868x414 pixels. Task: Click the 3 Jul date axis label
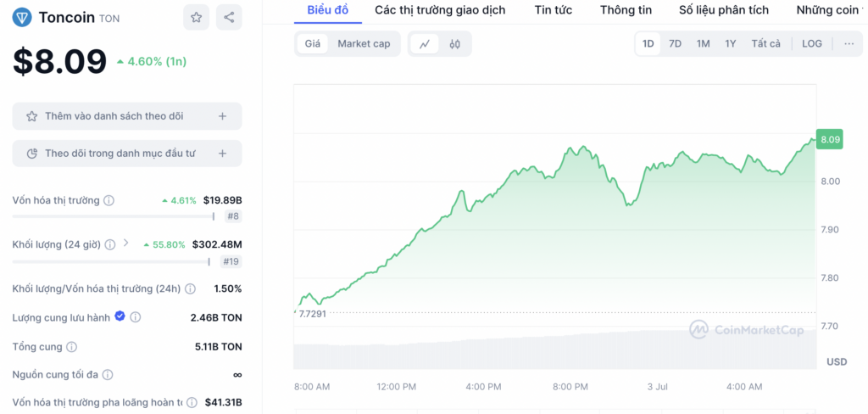coord(658,386)
